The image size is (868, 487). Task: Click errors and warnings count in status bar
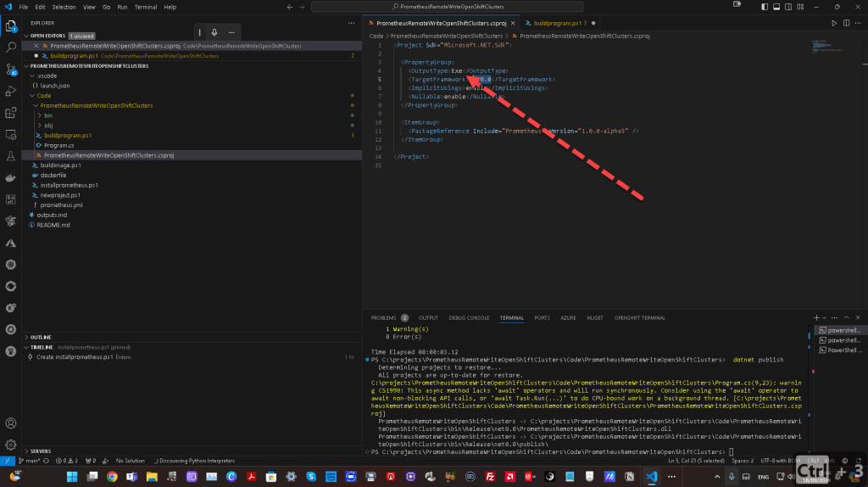(66, 461)
